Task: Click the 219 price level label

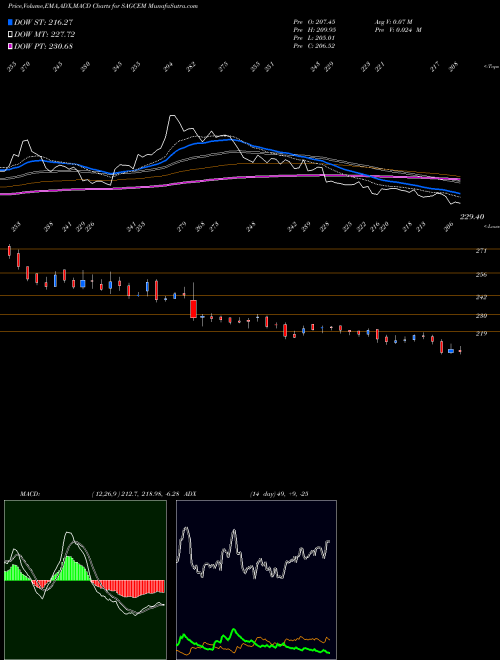Action: [x=481, y=333]
